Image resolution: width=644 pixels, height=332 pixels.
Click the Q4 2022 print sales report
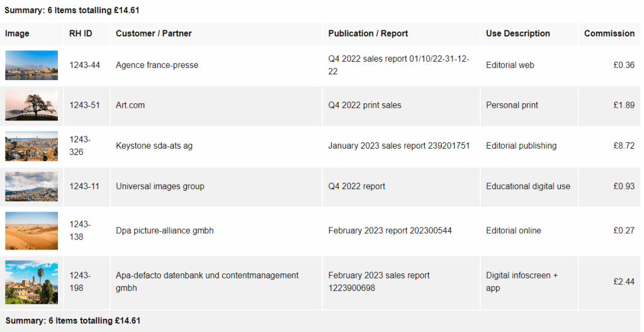pos(364,105)
